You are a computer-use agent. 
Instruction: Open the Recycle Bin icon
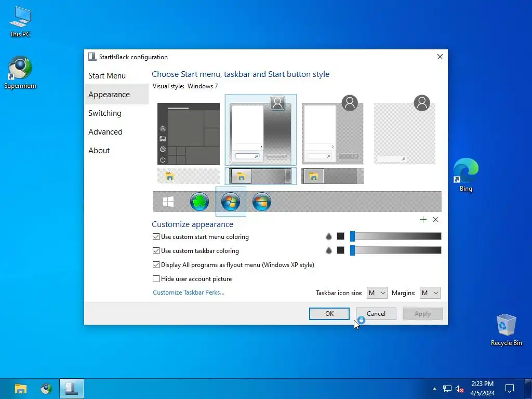pyautogui.click(x=506, y=330)
